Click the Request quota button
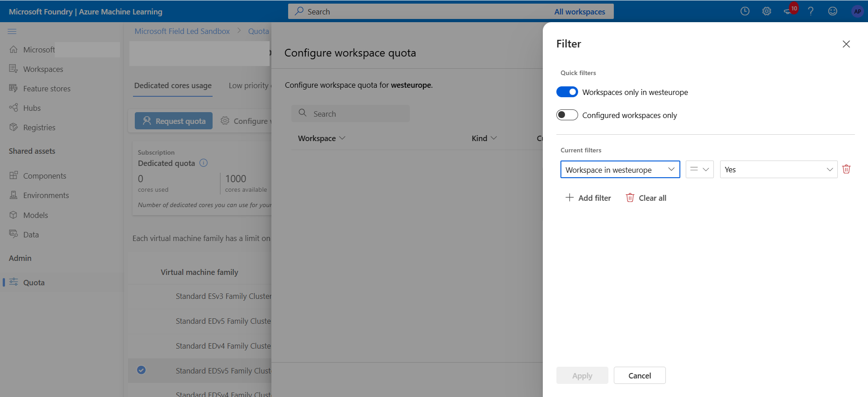 [174, 121]
